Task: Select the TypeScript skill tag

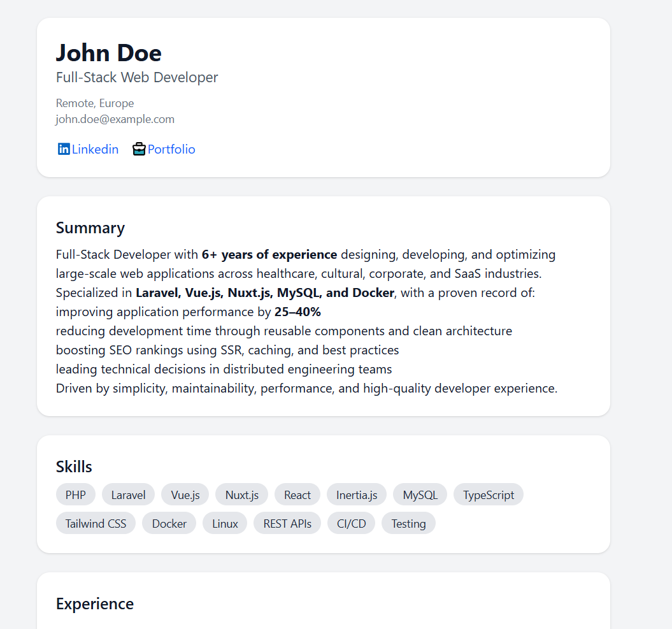Action: pos(489,495)
